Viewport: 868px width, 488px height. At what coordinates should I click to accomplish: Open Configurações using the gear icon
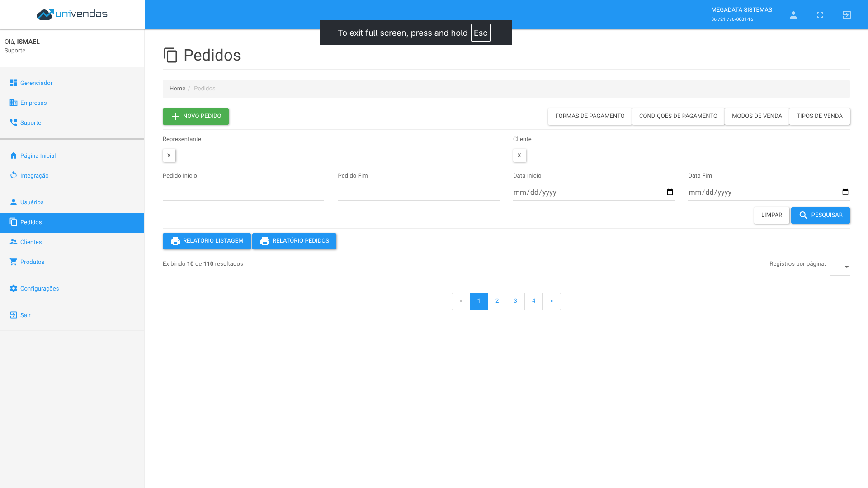pos(13,288)
